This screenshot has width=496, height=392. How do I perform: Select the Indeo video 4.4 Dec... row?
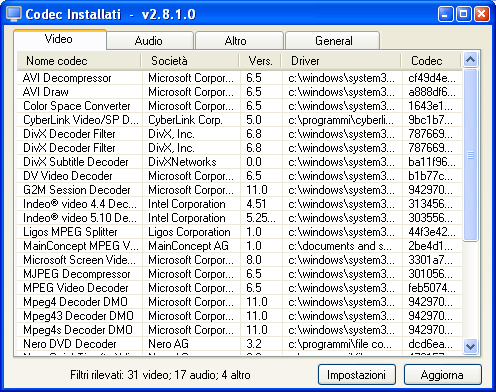click(239, 204)
